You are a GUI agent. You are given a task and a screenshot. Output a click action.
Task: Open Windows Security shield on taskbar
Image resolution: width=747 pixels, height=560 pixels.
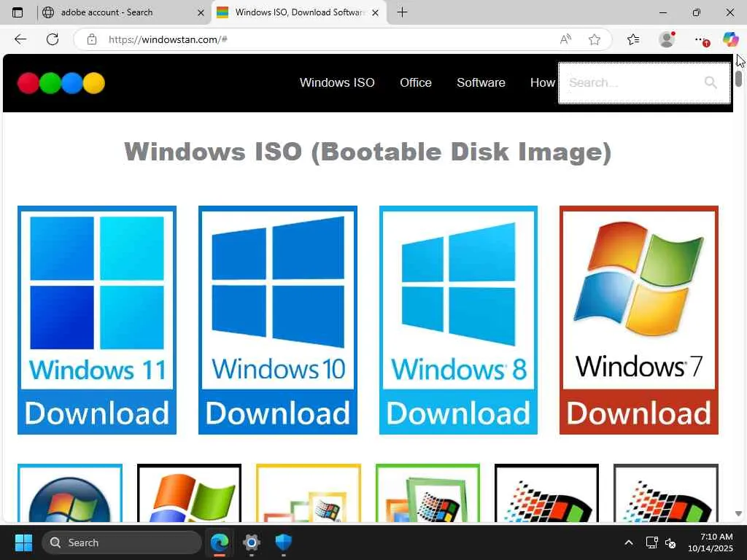pos(284,542)
